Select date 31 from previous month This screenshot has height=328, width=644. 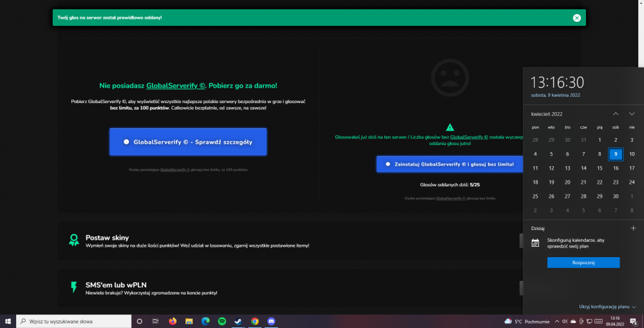click(x=583, y=140)
